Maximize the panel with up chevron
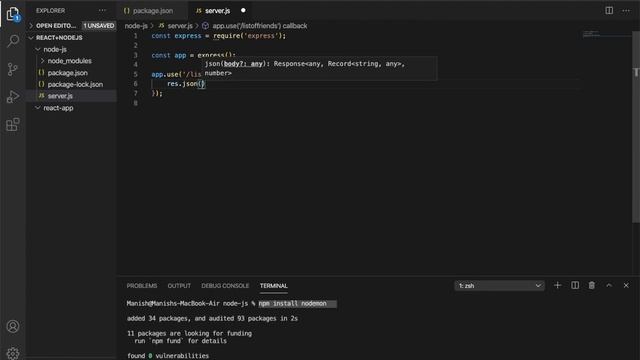Viewport: 640px width, 360px height. [x=609, y=285]
